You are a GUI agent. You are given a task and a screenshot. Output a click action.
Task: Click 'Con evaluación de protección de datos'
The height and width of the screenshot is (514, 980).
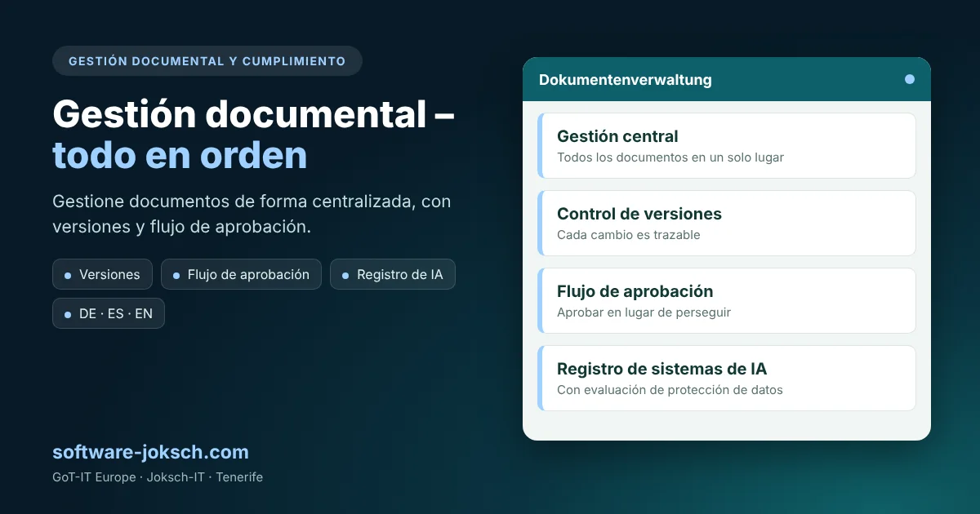(x=670, y=390)
